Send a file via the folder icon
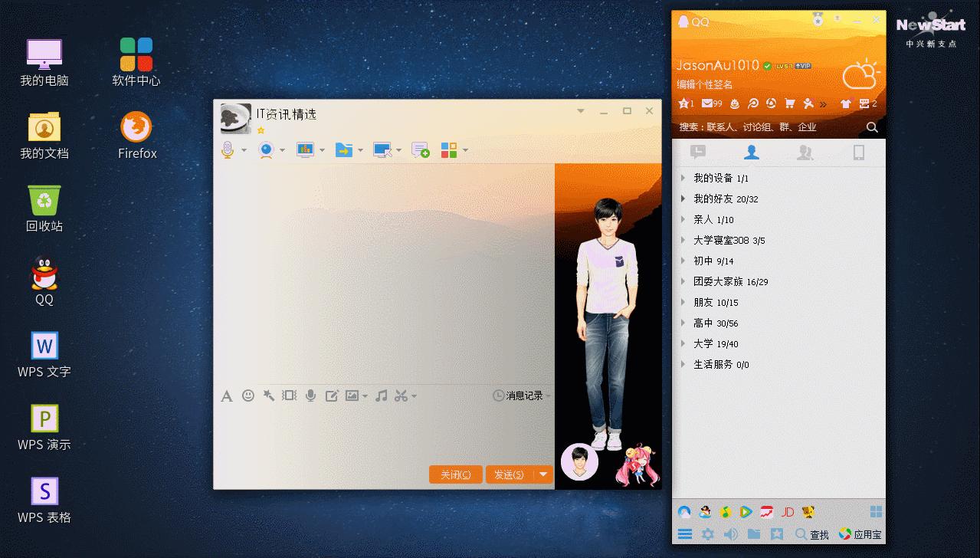This screenshot has height=558, width=980. [x=344, y=149]
